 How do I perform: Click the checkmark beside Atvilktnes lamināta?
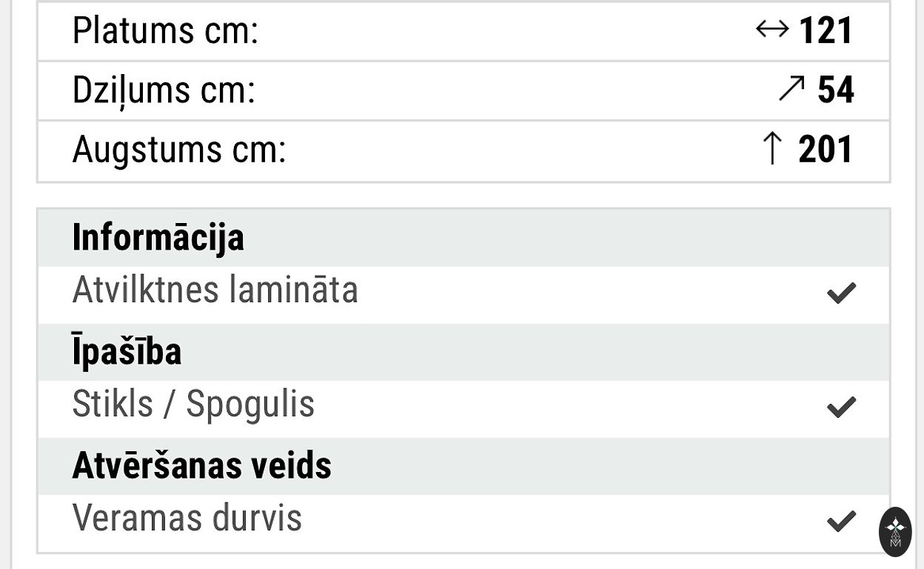[x=841, y=293]
